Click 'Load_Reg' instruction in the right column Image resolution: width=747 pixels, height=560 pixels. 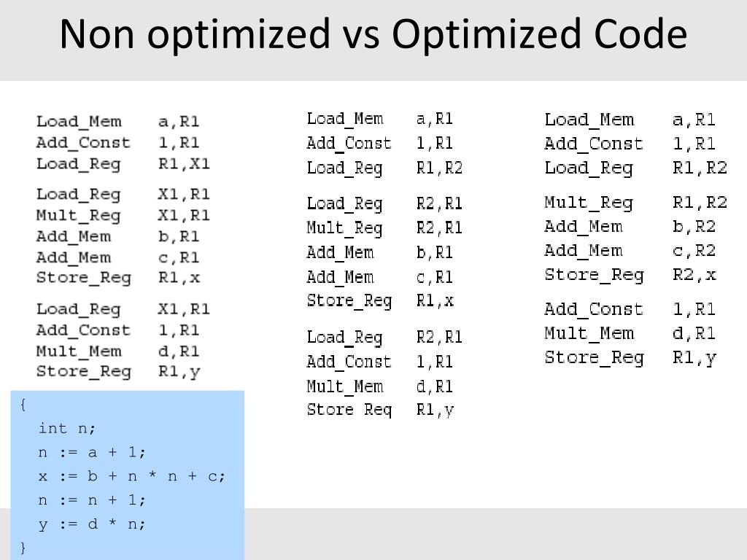(x=589, y=168)
